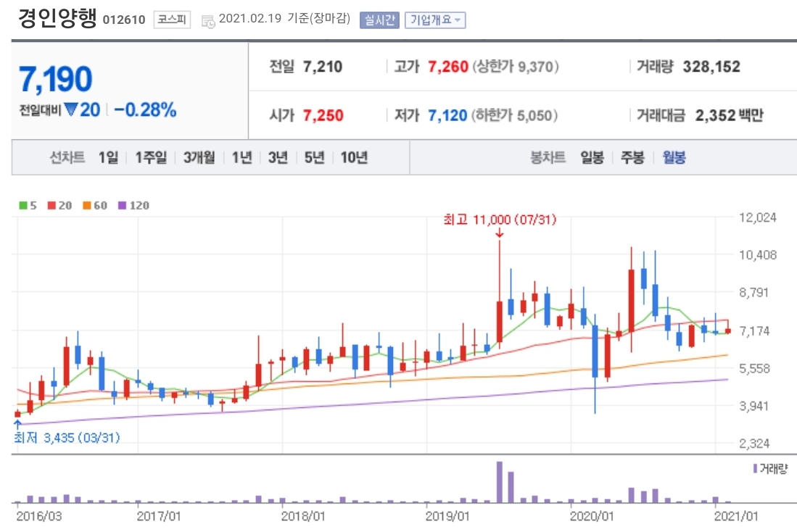This screenshot has width=797, height=532.
Task: Click the 최저 3,435 (03/31) low marker
Action: pos(67,438)
